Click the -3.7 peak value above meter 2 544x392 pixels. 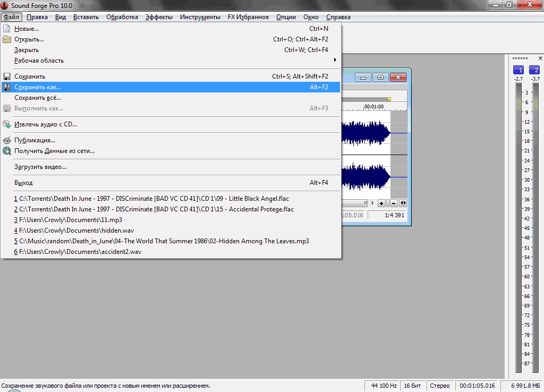[535, 79]
